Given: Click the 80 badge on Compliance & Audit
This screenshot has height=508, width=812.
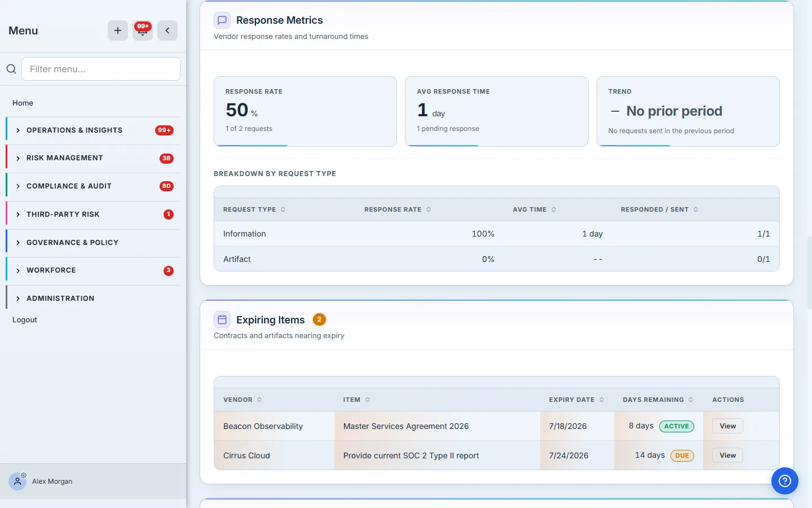Looking at the screenshot, I should [x=166, y=186].
